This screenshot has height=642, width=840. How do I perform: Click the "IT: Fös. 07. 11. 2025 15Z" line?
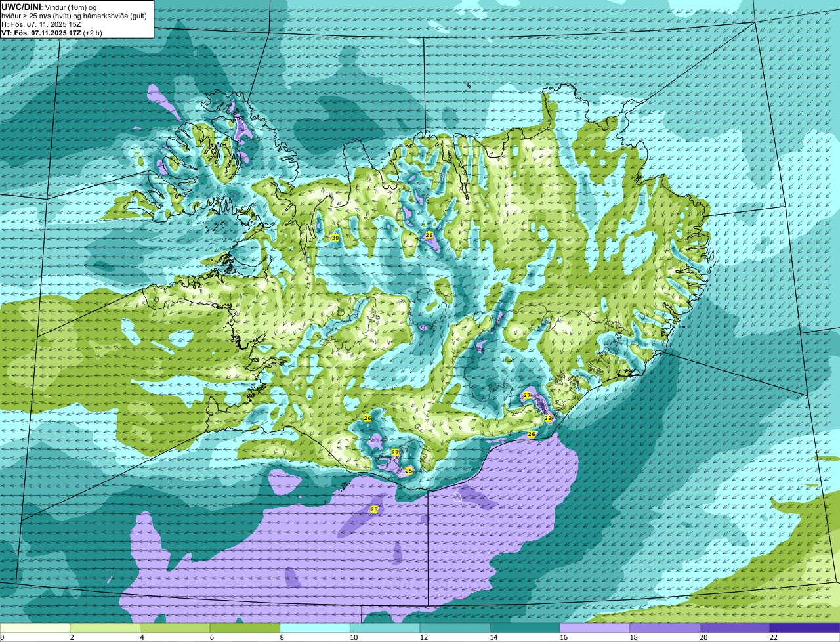pyautogui.click(x=43, y=24)
